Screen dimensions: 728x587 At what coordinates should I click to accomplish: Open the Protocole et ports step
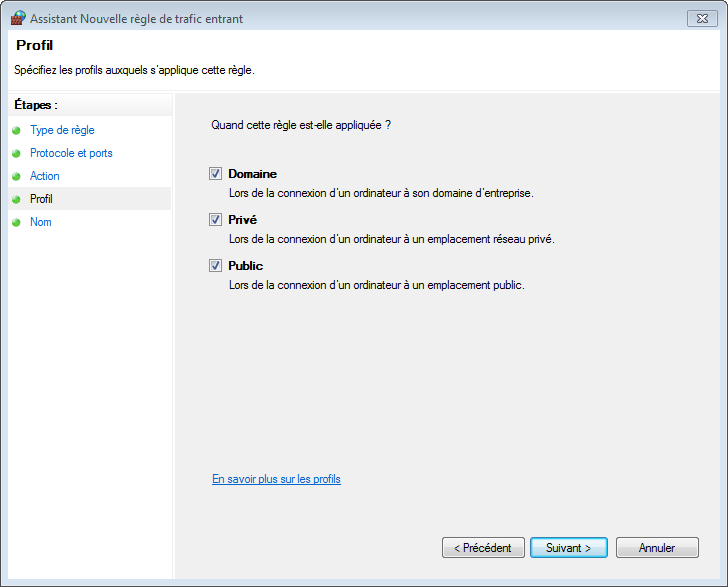(x=71, y=153)
